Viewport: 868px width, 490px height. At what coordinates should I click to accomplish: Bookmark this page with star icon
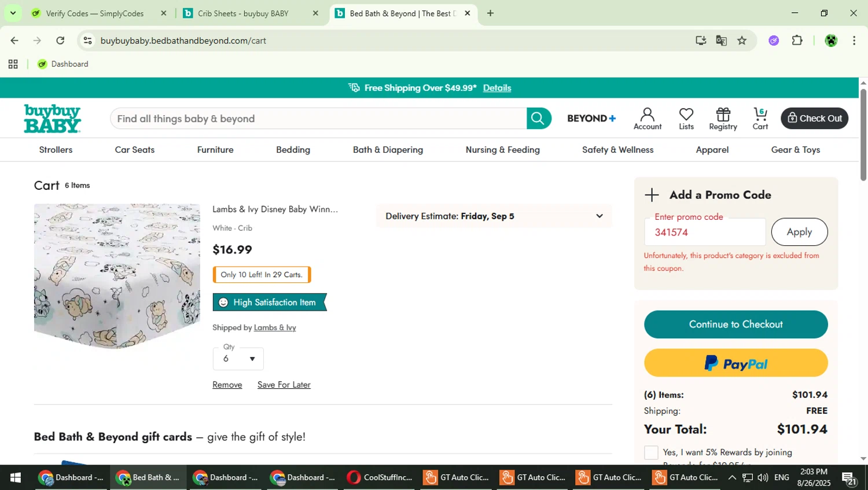pyautogui.click(x=742, y=40)
